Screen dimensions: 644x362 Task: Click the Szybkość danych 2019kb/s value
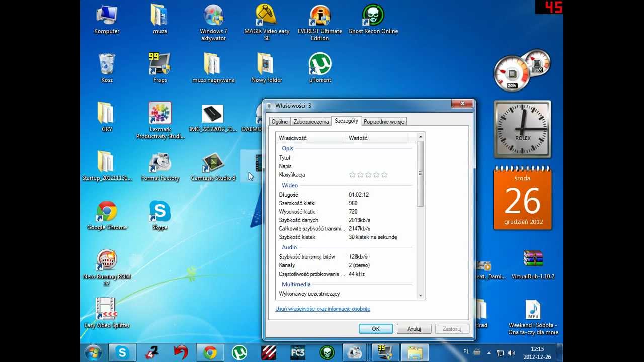click(359, 220)
